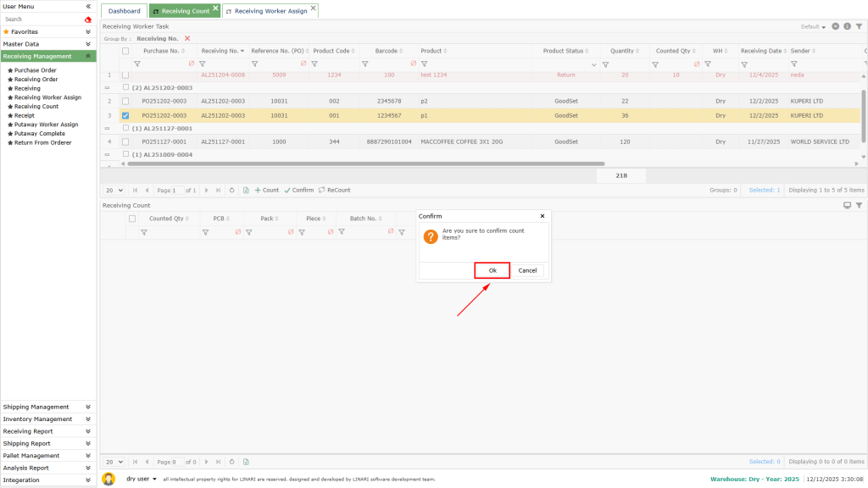Click the filter icon under Purchase No.
This screenshot has width=868, height=488.
(x=136, y=64)
